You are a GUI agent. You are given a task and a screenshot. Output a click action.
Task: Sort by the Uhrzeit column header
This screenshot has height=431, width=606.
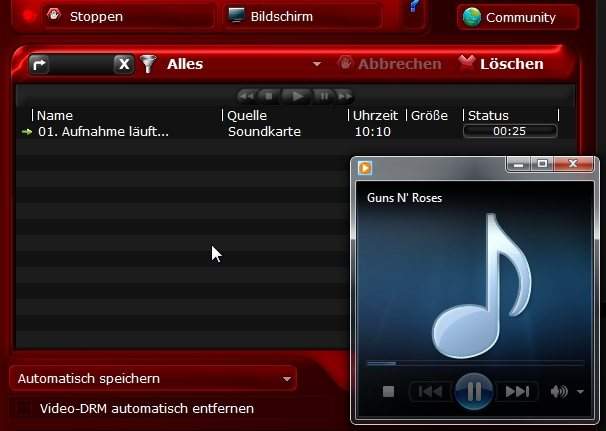pyautogui.click(x=377, y=115)
